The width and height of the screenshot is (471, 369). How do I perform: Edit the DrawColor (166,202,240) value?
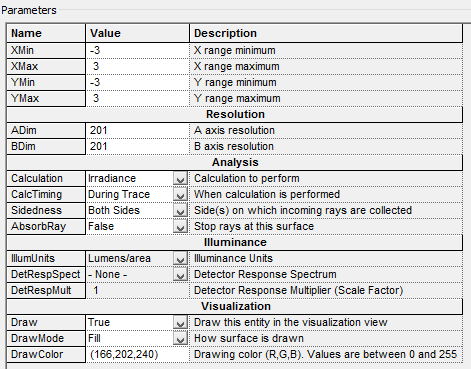137,354
